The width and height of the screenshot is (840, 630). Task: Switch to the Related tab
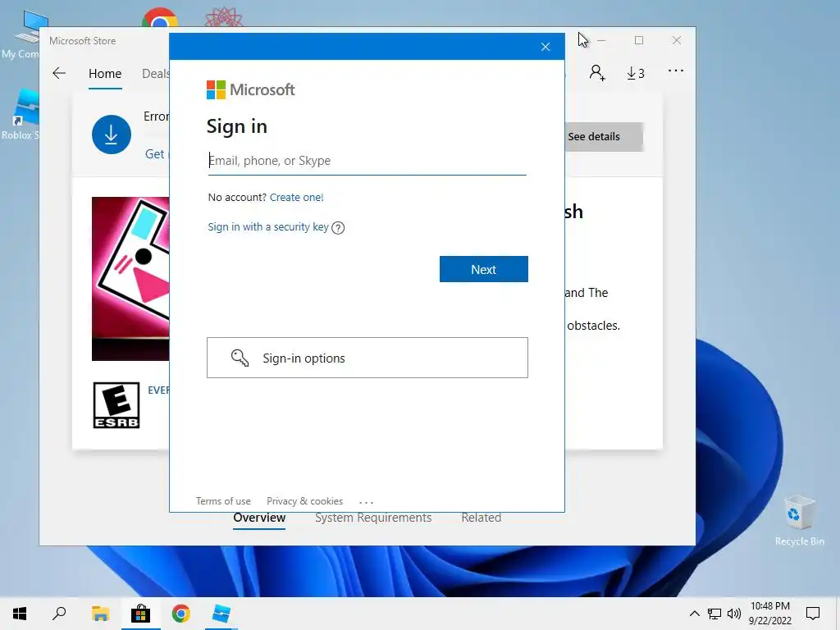coord(481,518)
